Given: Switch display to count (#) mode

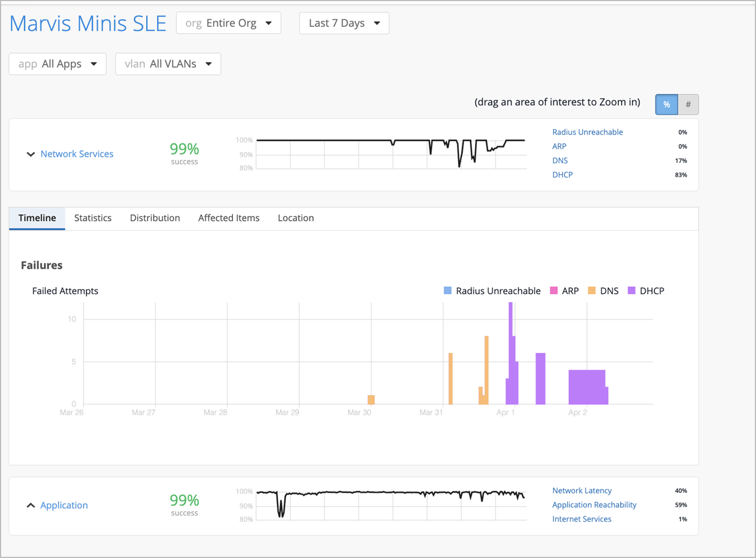Looking at the screenshot, I should coord(688,105).
